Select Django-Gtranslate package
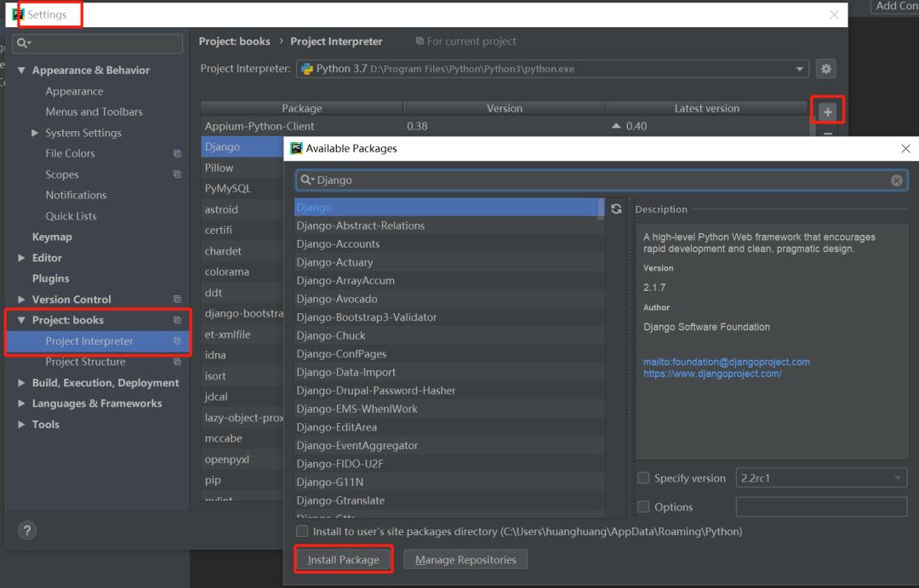 click(449, 500)
